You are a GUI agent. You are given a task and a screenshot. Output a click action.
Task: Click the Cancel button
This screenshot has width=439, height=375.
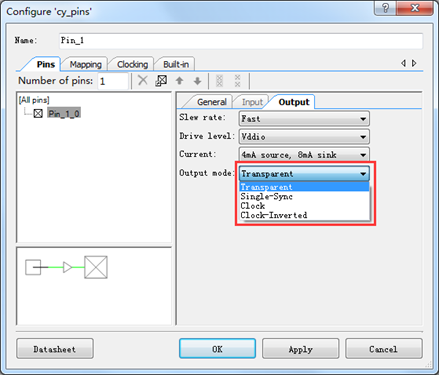(x=383, y=349)
